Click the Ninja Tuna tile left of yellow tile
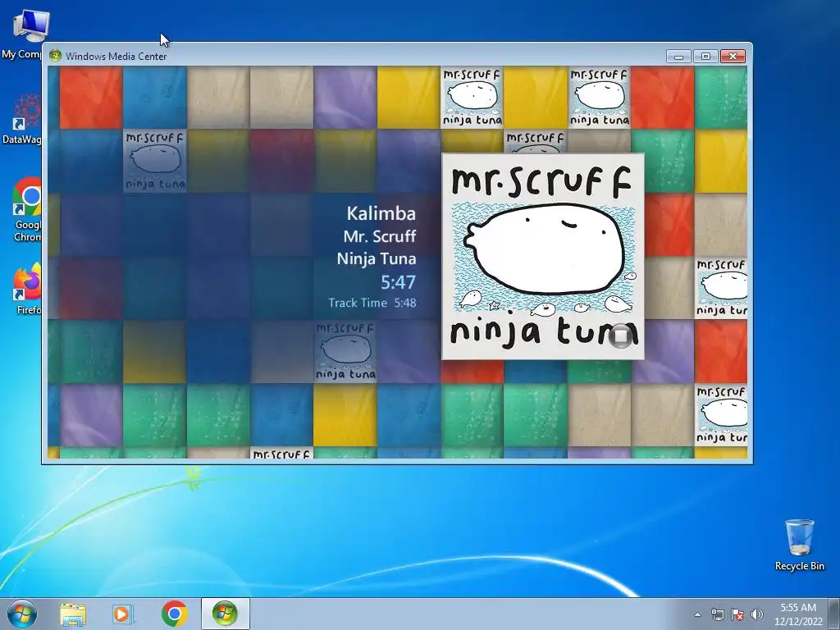Image resolution: width=840 pixels, height=630 pixels. coord(472,97)
